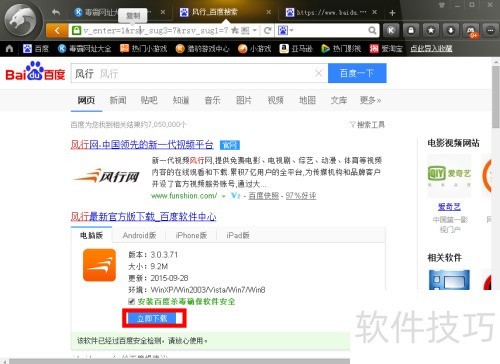Toggle the bookmark star in address bar
Image resolution: width=500 pixels, height=364 pixels.
[x=235, y=31]
